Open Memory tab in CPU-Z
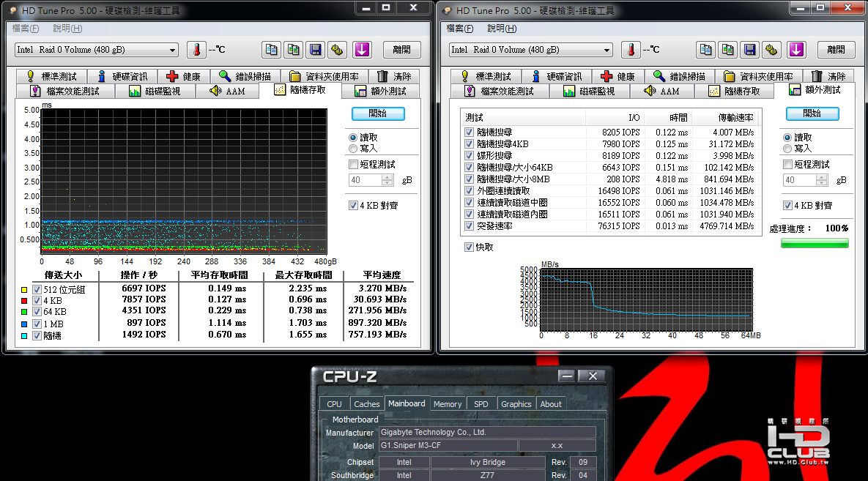This screenshot has height=481, width=868. pyautogui.click(x=448, y=404)
